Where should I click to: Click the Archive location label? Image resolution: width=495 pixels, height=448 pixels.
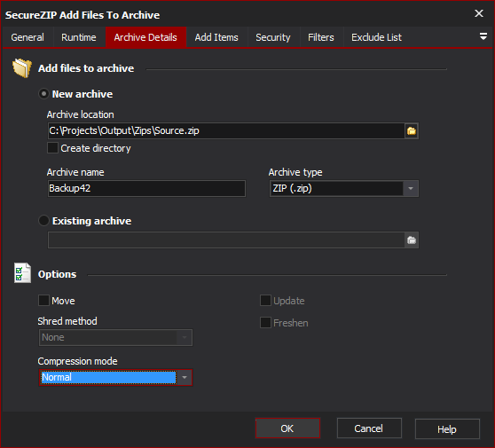[x=81, y=114]
